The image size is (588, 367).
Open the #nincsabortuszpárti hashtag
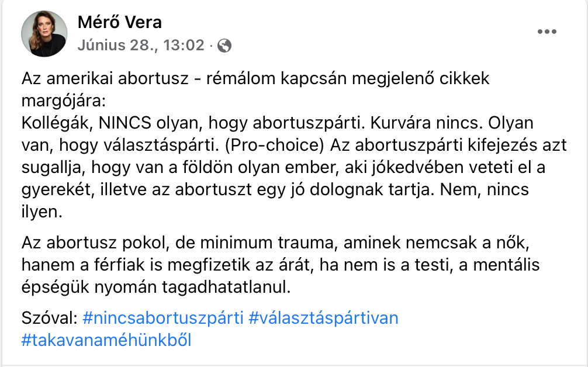pos(163,318)
